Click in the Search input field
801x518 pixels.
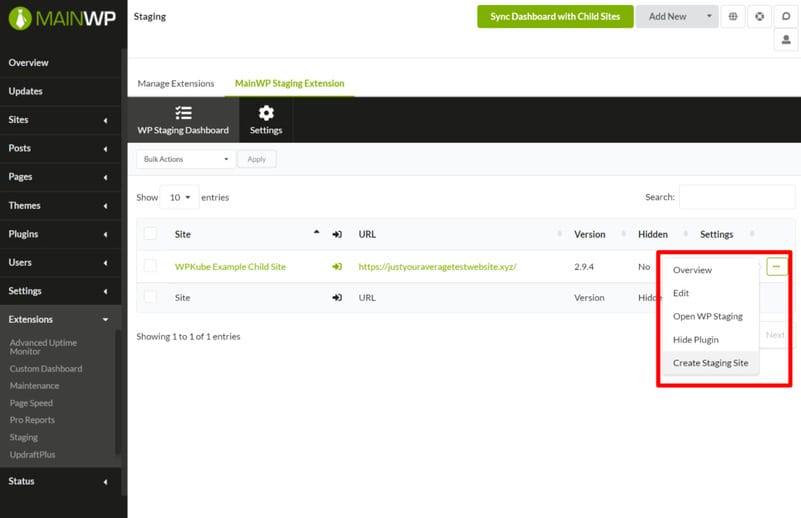pos(737,197)
